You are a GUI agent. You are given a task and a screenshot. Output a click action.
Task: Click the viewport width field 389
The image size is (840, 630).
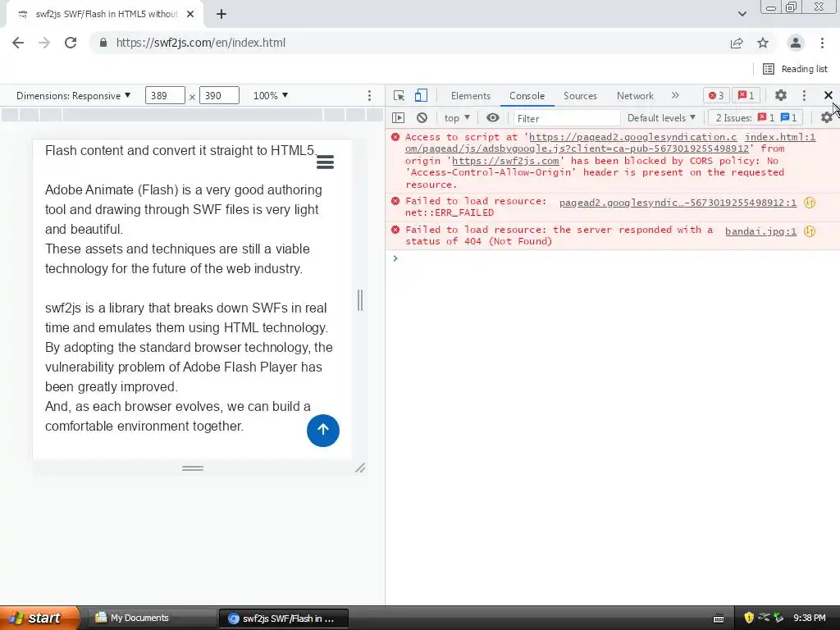coord(165,95)
